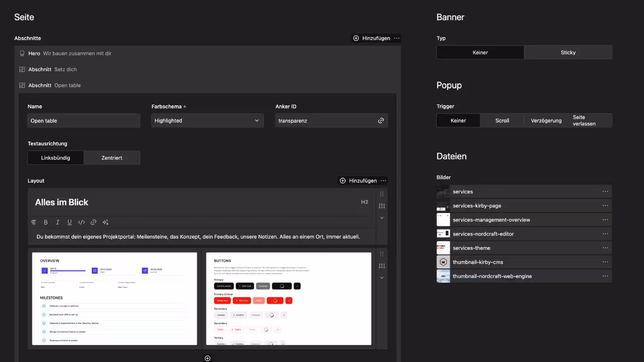Select the Buttons styleguide image thumbnail
The image size is (644, 362).
pyautogui.click(x=289, y=299)
